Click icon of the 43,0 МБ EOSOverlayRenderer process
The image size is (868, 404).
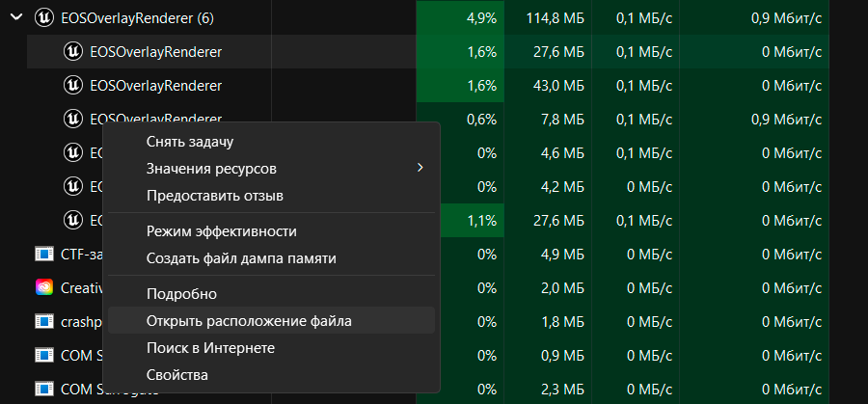[x=72, y=85]
